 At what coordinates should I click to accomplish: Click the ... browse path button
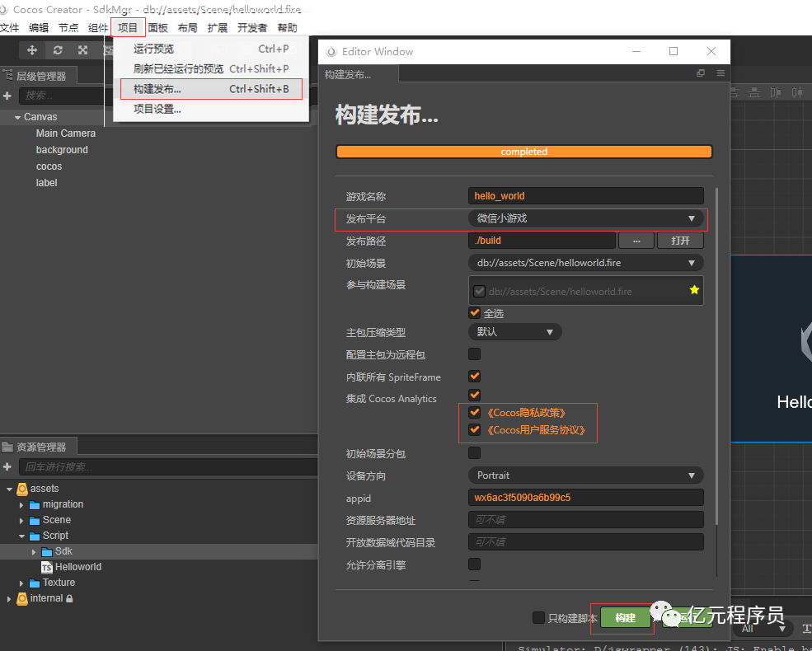tap(636, 241)
